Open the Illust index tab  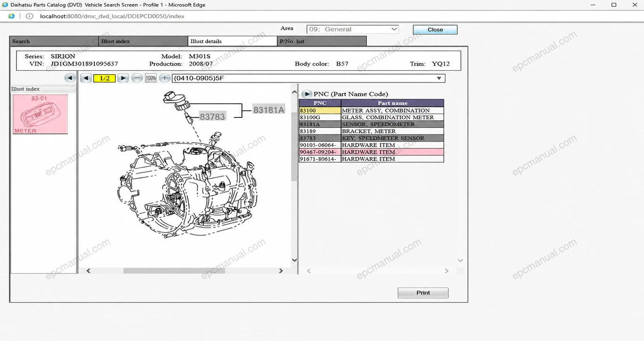click(144, 42)
